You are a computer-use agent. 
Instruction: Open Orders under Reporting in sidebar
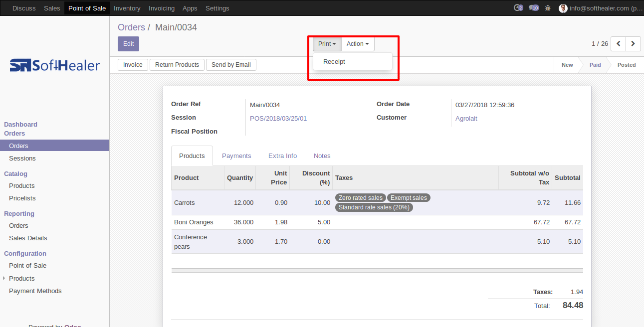(18, 225)
